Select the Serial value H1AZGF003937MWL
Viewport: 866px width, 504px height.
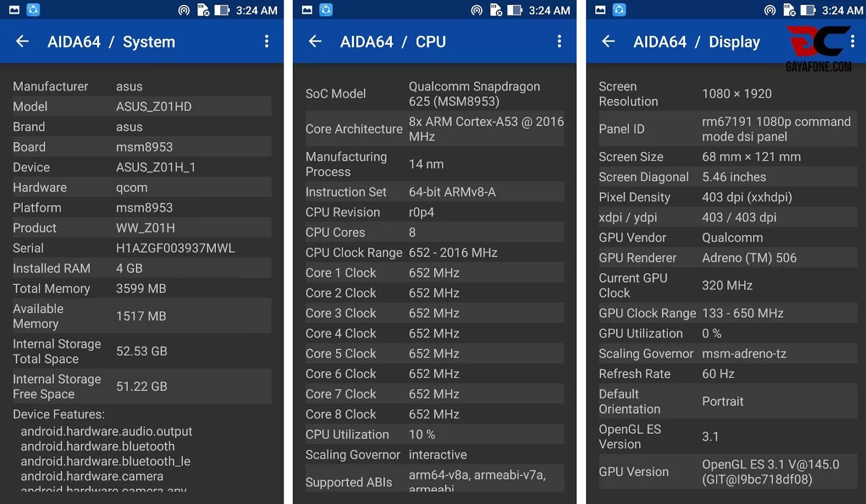tap(175, 248)
